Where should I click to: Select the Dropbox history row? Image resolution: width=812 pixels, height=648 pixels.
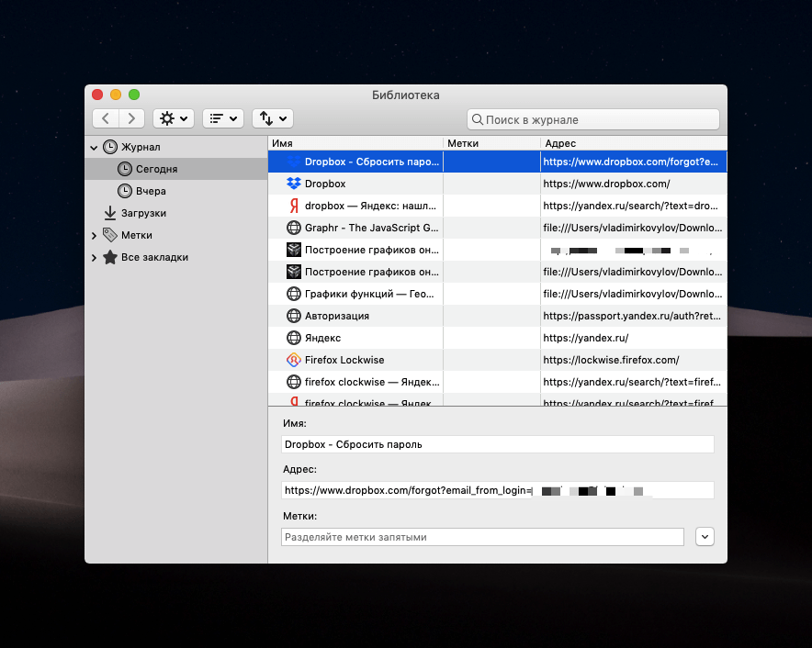498,184
